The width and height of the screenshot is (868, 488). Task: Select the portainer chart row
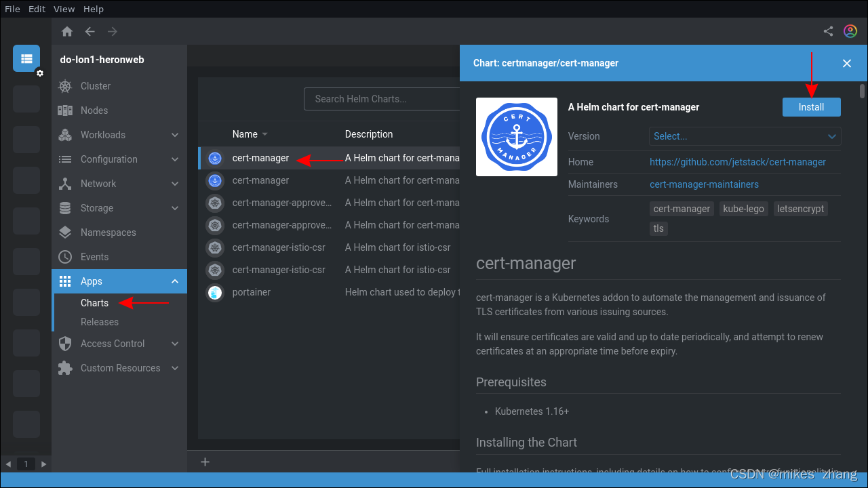coord(329,292)
